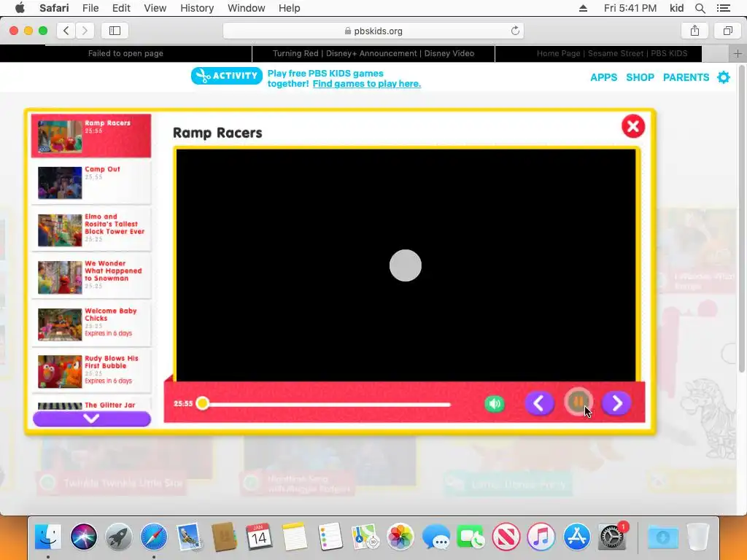Open Messages in the Dock
This screenshot has width=747, height=560.
click(436, 537)
